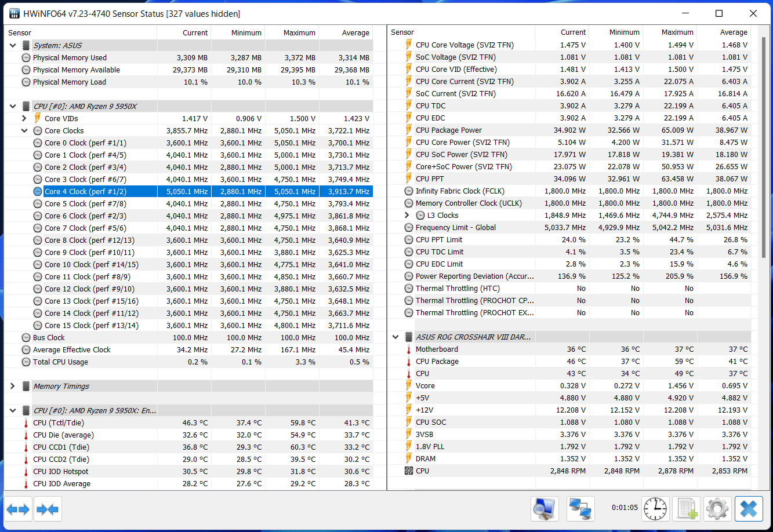Click the System: ASUS chip icon
Screen dimensions: 773x532
pos(26,45)
